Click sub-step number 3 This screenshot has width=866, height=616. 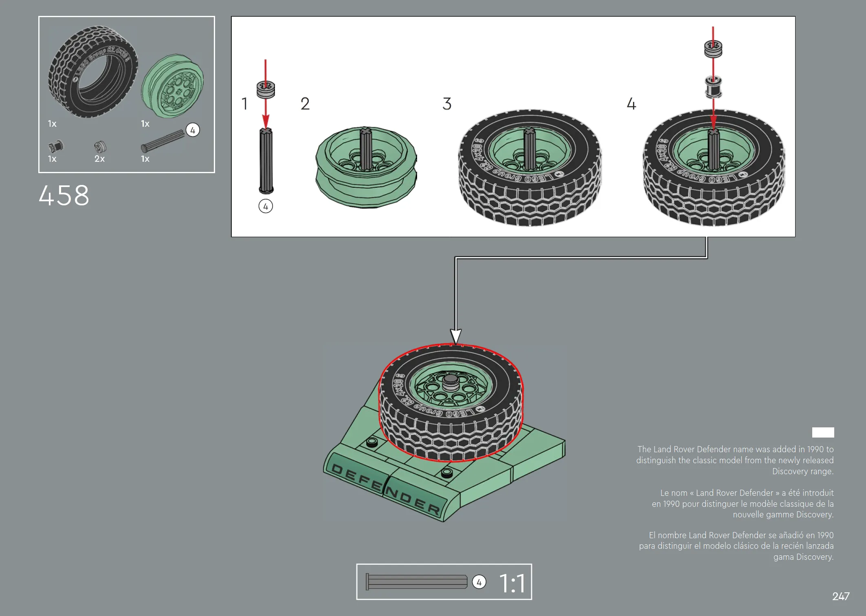(447, 103)
